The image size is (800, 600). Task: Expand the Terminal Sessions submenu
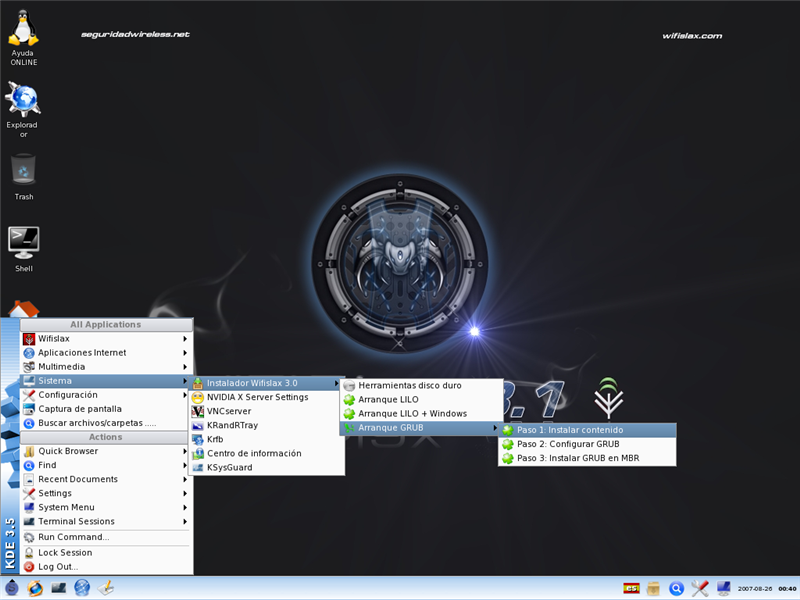pyautogui.click(x=105, y=521)
